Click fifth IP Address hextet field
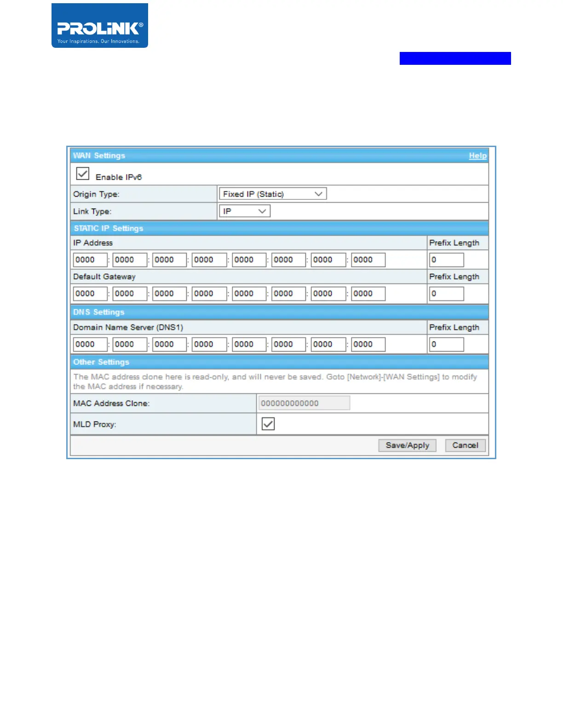 (x=249, y=260)
